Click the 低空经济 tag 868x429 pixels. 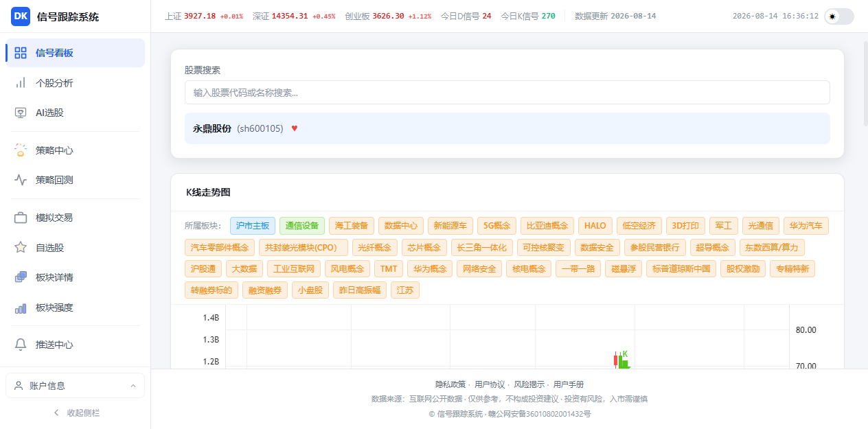(639, 225)
